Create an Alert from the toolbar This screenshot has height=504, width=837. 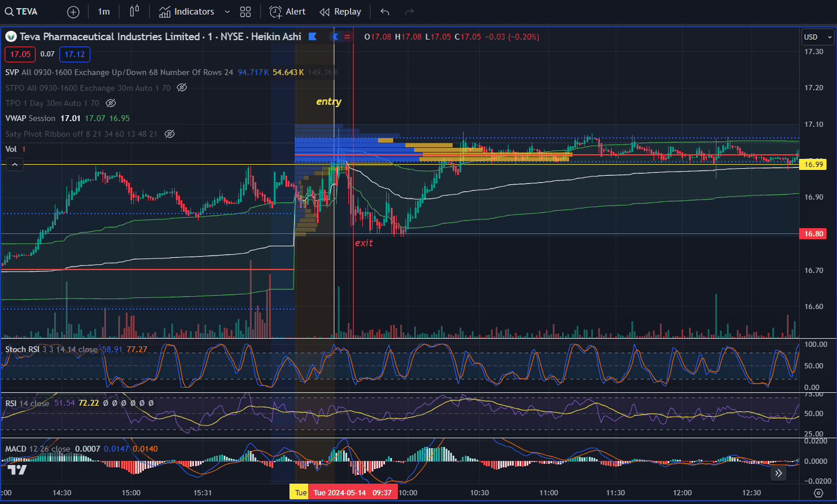coord(288,12)
